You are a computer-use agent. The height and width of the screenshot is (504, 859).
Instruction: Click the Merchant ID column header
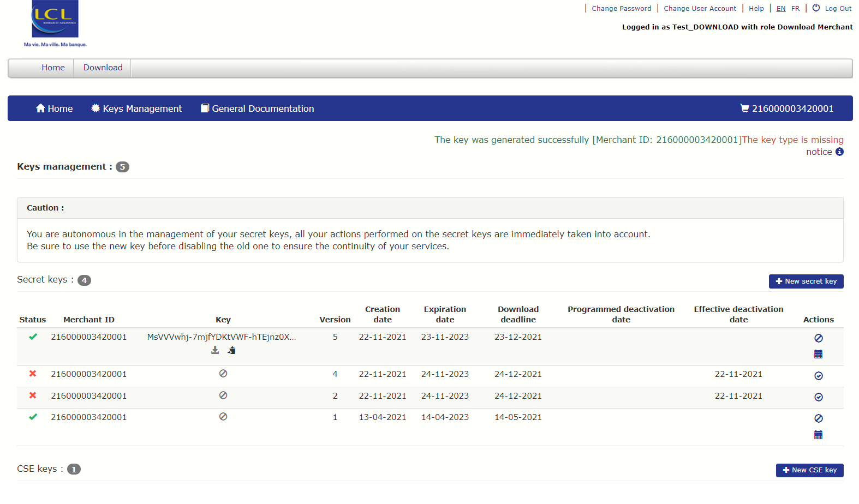[89, 320]
